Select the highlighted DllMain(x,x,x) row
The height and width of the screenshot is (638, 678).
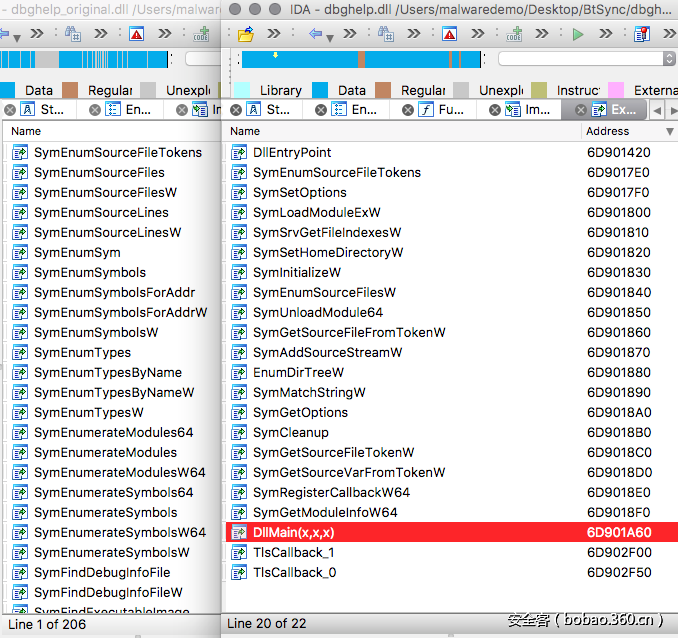point(400,532)
